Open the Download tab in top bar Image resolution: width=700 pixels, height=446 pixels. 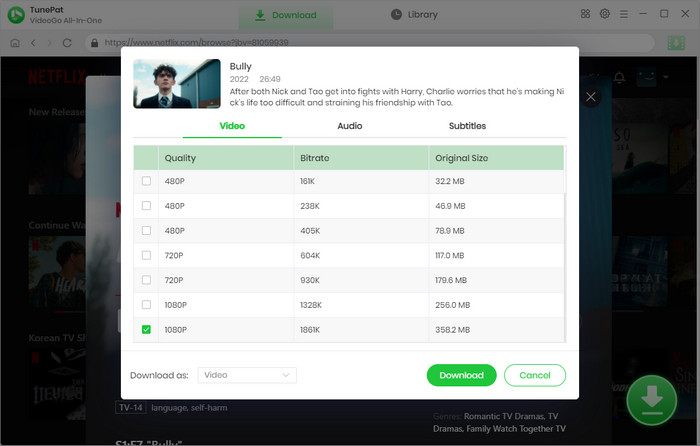tap(286, 15)
